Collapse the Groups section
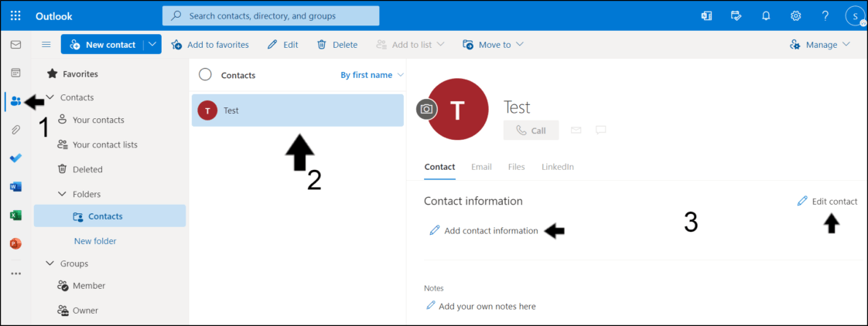868x326 pixels. (50, 263)
